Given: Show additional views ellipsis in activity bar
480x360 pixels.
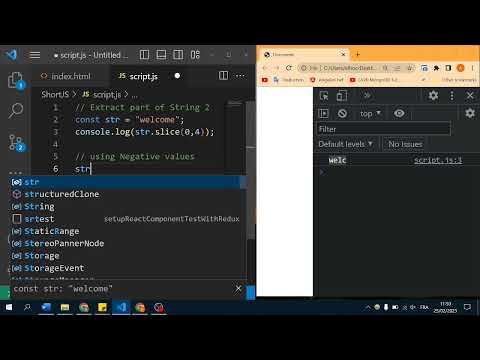Looking at the screenshot, I should pos(15,173).
